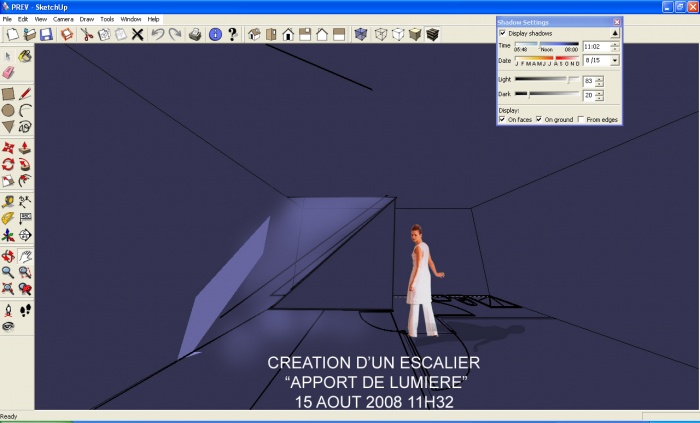Select the Eraser tool in left toolbar
This screenshot has height=423, width=700.
click(x=9, y=73)
